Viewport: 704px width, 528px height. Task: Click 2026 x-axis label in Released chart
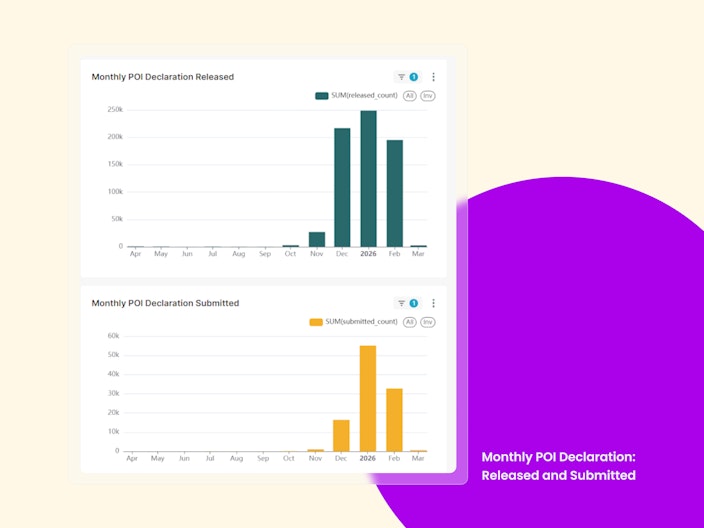pyautogui.click(x=368, y=254)
